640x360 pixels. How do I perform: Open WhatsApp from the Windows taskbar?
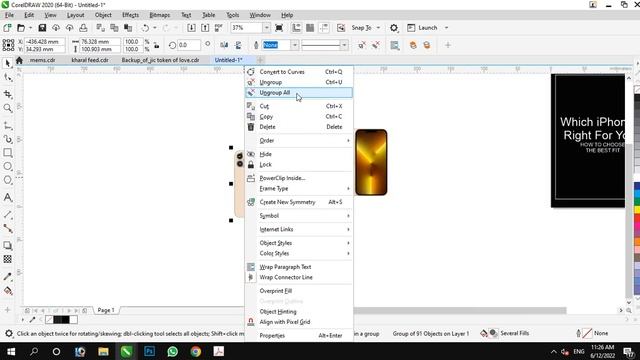(x=173, y=351)
